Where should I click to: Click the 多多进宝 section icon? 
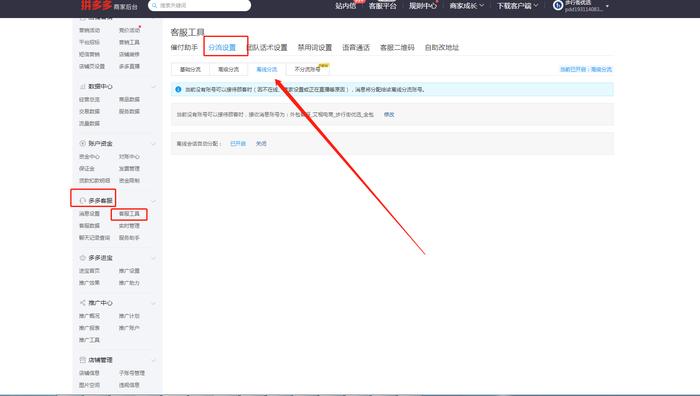pos(82,258)
